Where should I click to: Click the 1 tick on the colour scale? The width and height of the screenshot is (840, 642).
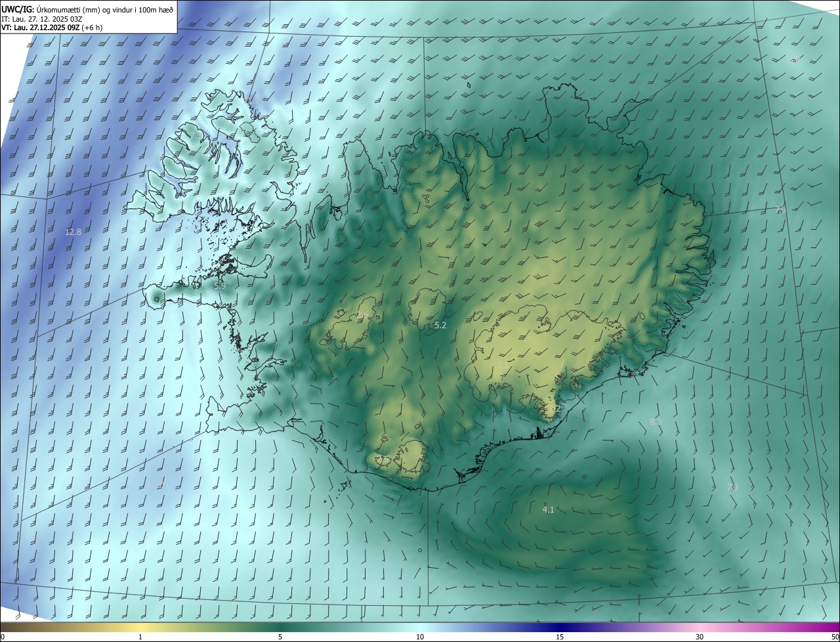[140, 637]
